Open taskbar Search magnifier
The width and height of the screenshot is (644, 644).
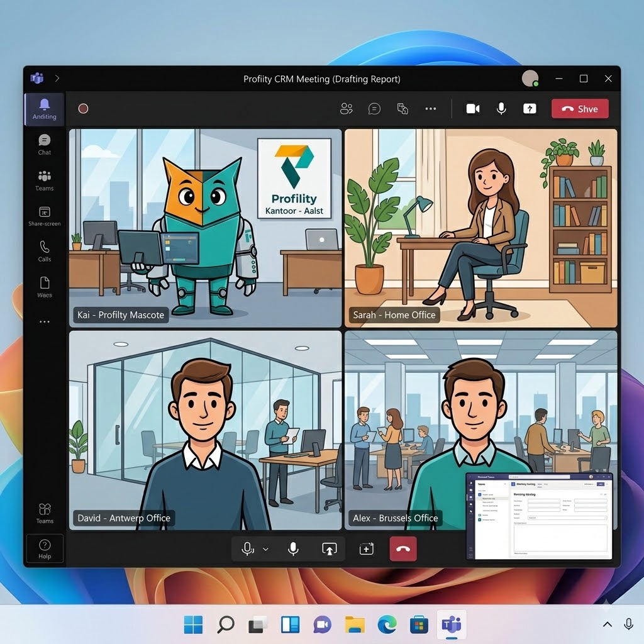(x=225, y=625)
